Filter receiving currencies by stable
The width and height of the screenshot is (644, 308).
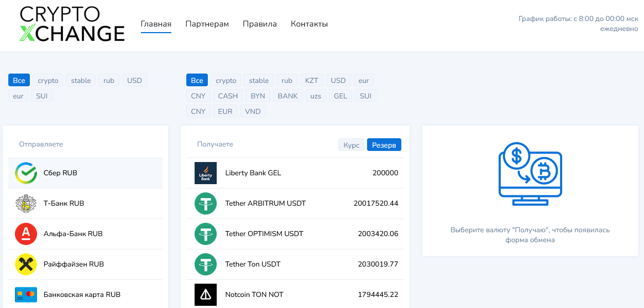click(259, 81)
